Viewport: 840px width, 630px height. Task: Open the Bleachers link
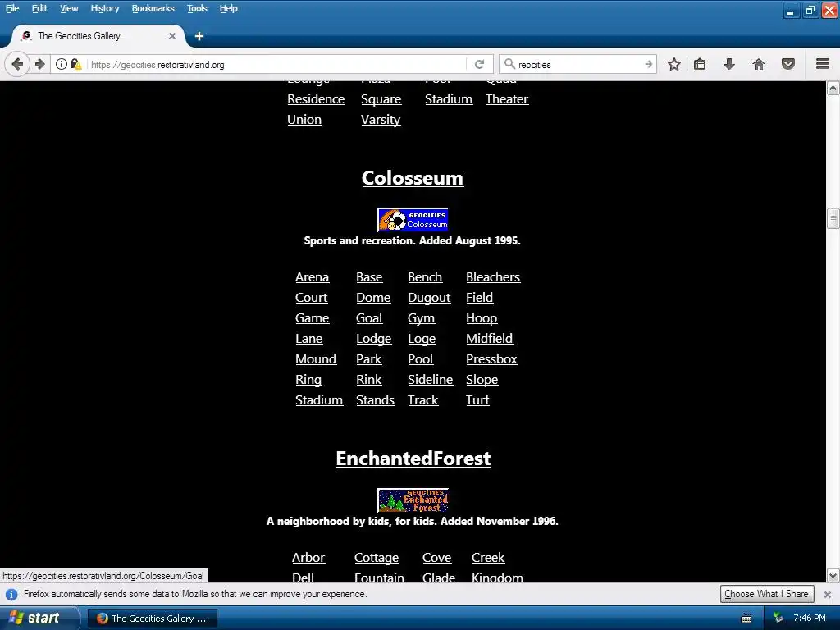(493, 277)
